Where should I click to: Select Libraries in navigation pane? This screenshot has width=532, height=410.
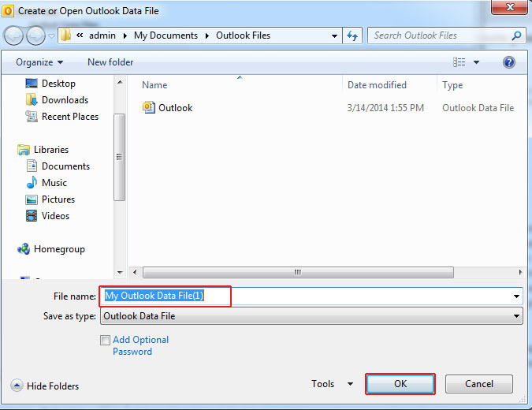(x=51, y=150)
